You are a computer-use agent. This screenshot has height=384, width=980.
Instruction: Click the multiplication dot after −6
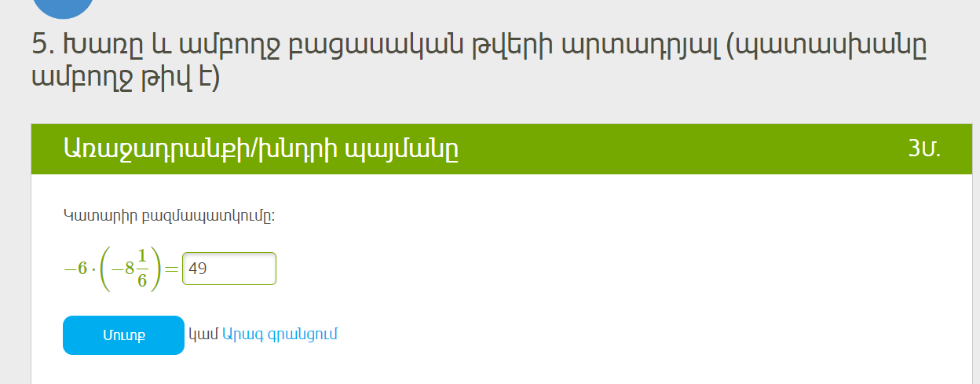pyautogui.click(x=92, y=269)
